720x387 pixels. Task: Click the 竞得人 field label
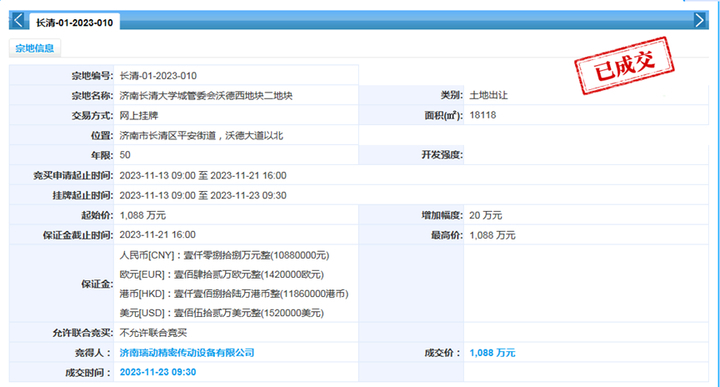click(93, 353)
